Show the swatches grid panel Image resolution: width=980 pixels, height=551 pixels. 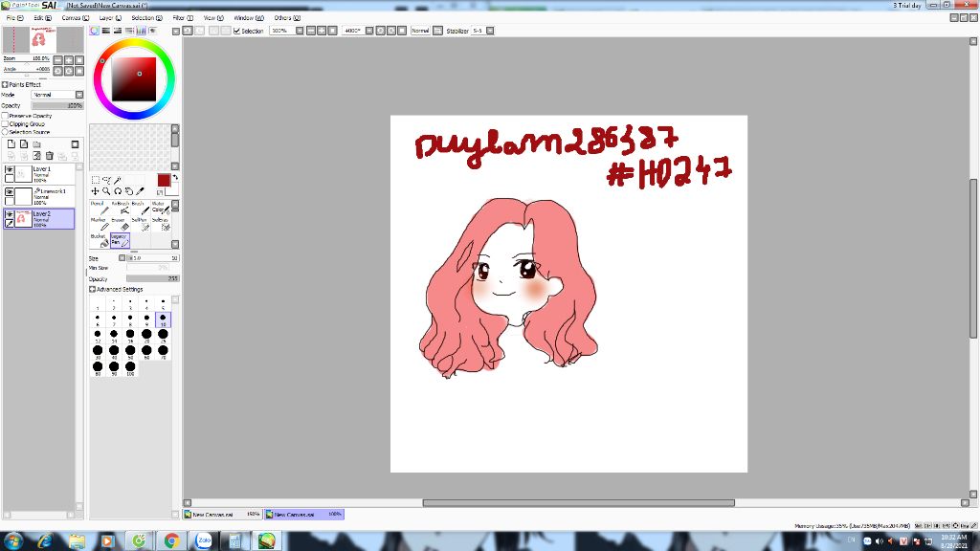[141, 31]
